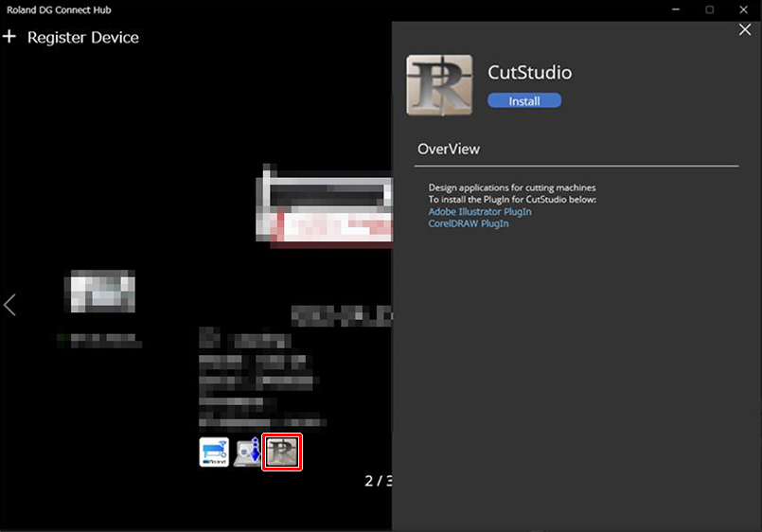This screenshot has width=762, height=532.
Task: Select the red-highlighted CutStudio small icon
Action: (x=282, y=452)
